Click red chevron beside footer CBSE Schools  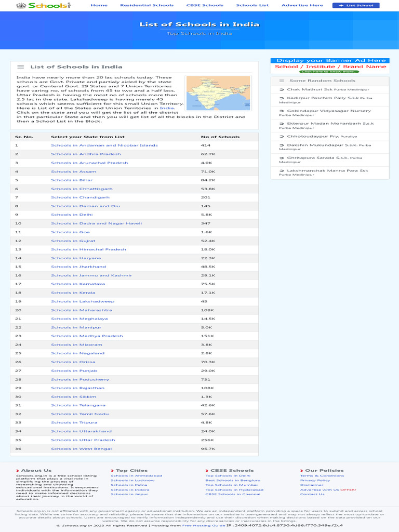[207, 471]
